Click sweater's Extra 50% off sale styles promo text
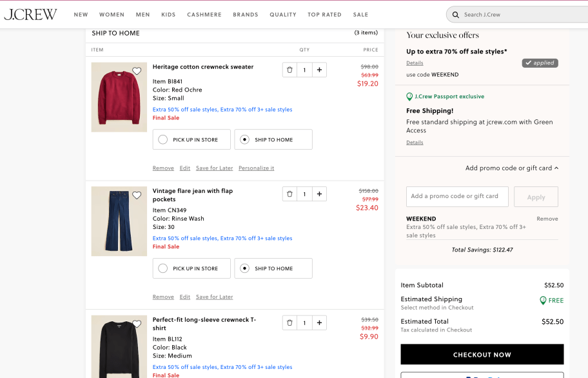Screen dimensions: 588x378 (222, 110)
